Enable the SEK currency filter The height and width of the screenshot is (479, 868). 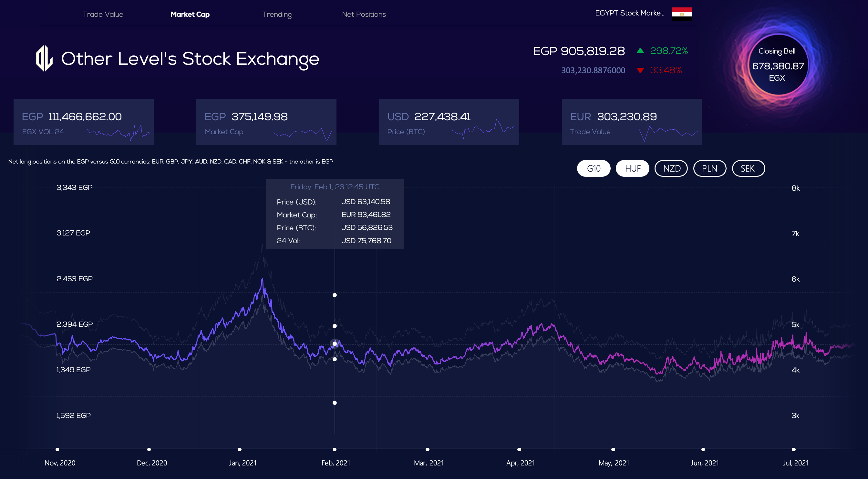[749, 168]
